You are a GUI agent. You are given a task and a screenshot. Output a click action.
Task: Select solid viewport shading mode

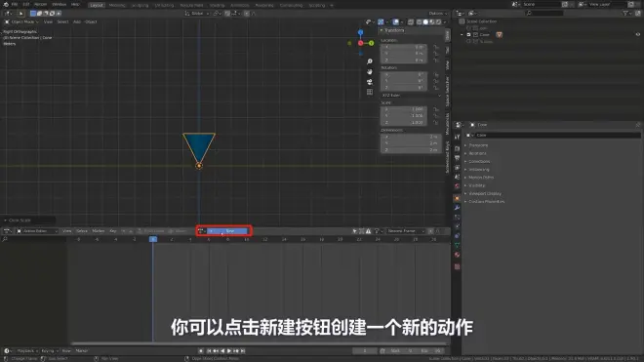click(x=425, y=21)
